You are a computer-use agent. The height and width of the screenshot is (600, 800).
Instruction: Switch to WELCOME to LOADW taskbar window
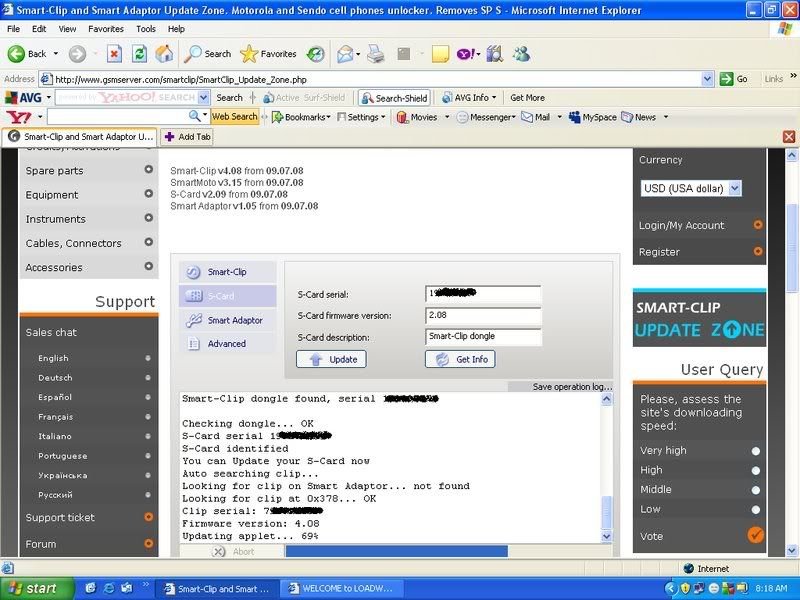pyautogui.click(x=343, y=588)
